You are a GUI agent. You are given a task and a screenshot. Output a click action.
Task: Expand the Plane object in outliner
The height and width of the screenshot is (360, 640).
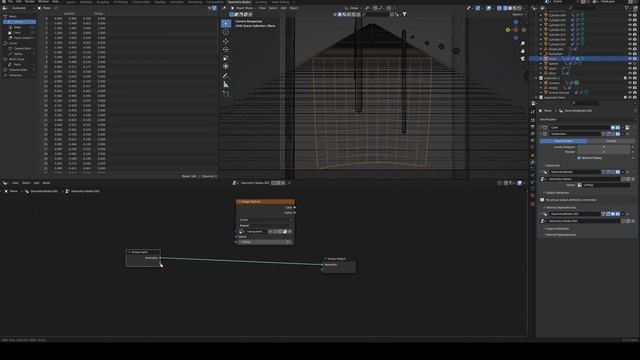pyautogui.click(x=541, y=59)
